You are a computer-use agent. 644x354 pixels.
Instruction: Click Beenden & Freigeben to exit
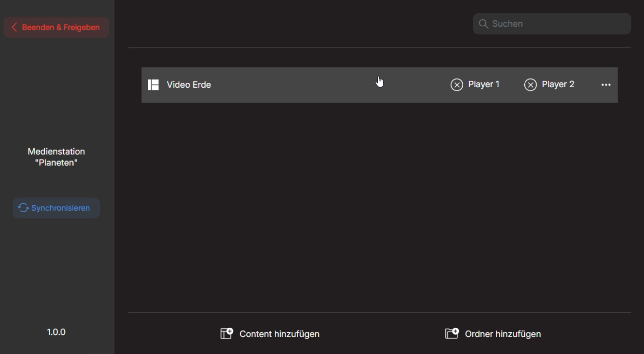tap(56, 27)
